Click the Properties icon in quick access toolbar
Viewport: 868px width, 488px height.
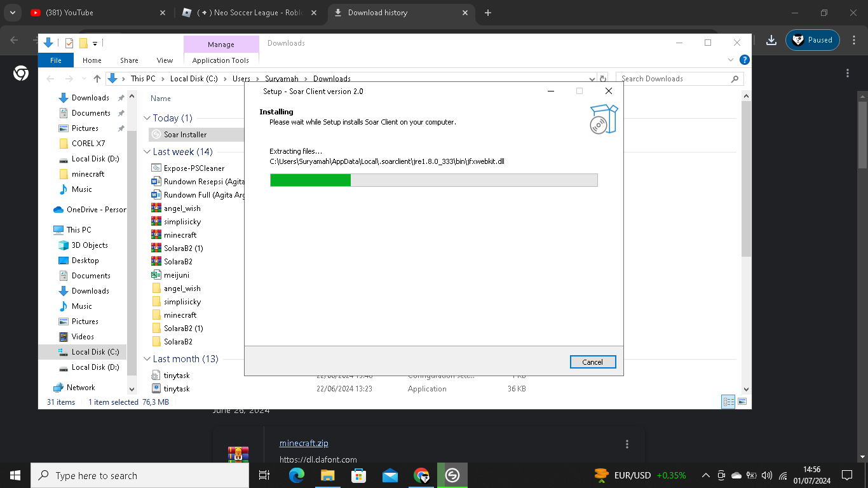(69, 43)
